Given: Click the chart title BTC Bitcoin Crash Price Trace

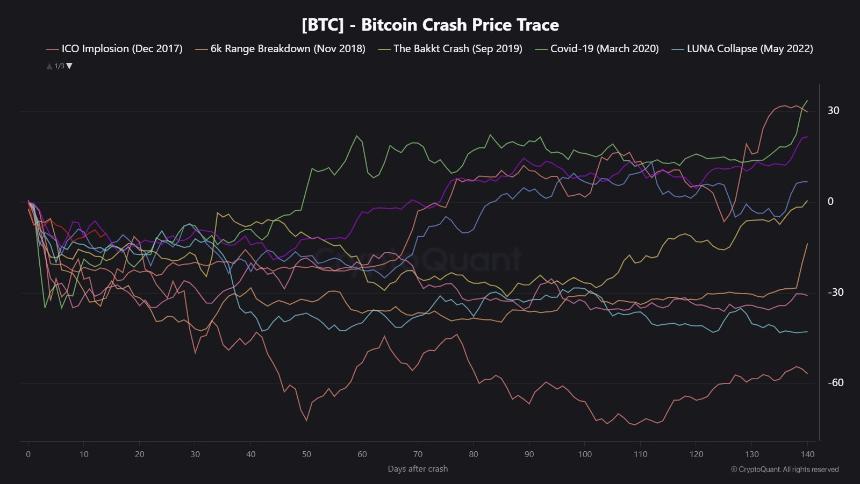Looking at the screenshot, I should coord(430,24).
